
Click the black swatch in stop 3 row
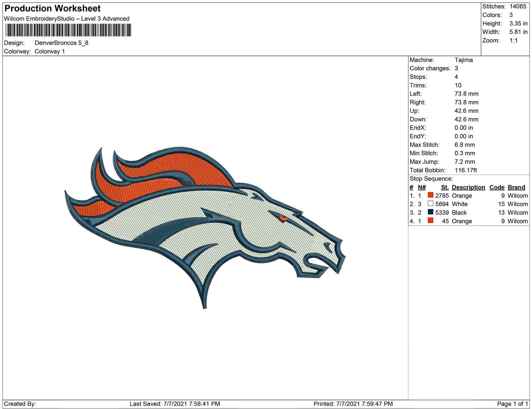coord(430,212)
